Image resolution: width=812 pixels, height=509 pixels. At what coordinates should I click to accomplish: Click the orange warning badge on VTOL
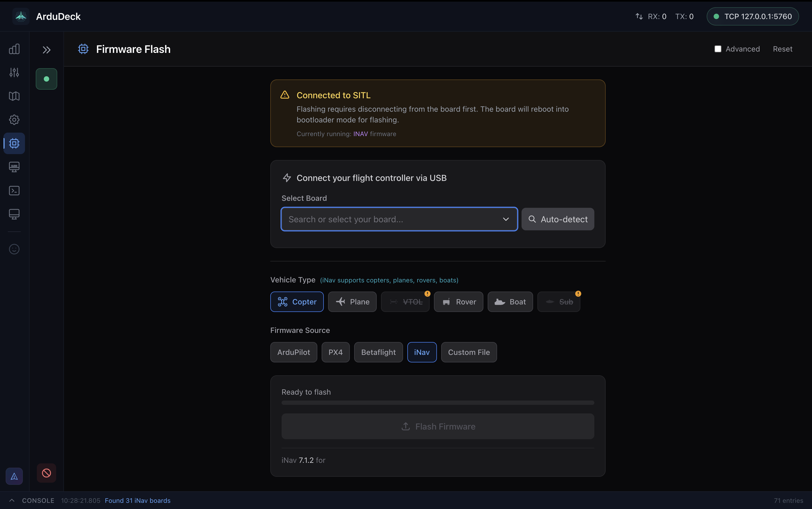(427, 293)
